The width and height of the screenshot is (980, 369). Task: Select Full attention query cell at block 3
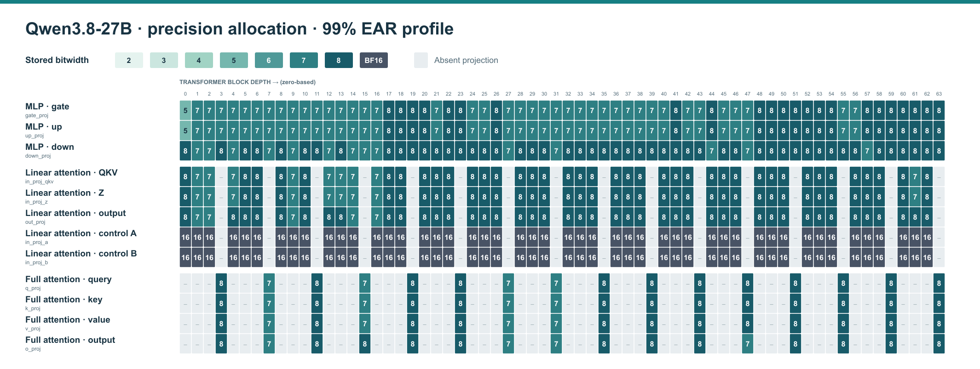point(221,284)
